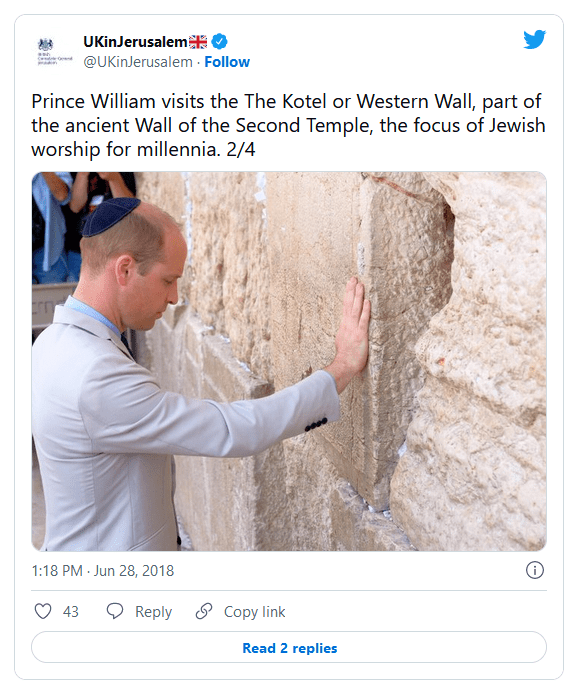Click the Reply text label
Viewport: 575px width, 699px height.
(153, 612)
